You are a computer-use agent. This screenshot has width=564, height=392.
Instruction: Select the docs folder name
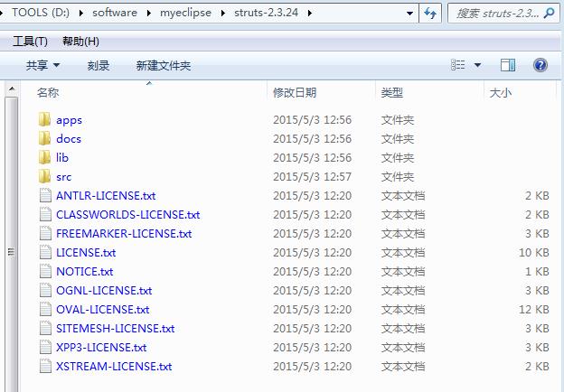69,139
